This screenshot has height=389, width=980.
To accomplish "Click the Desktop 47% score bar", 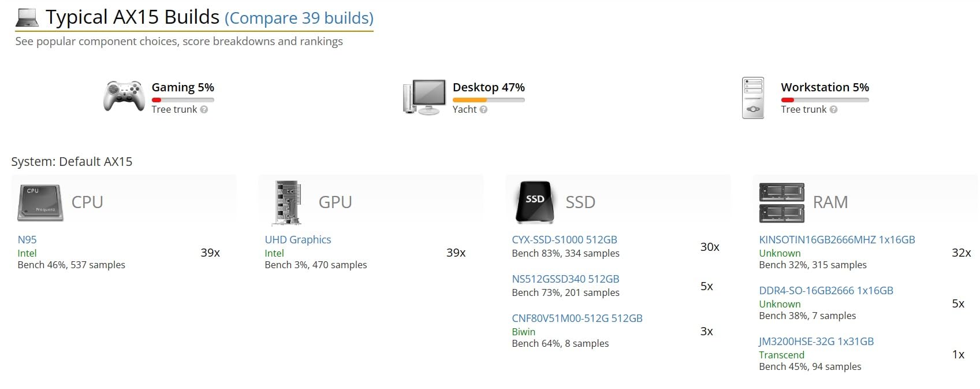I will [489, 100].
